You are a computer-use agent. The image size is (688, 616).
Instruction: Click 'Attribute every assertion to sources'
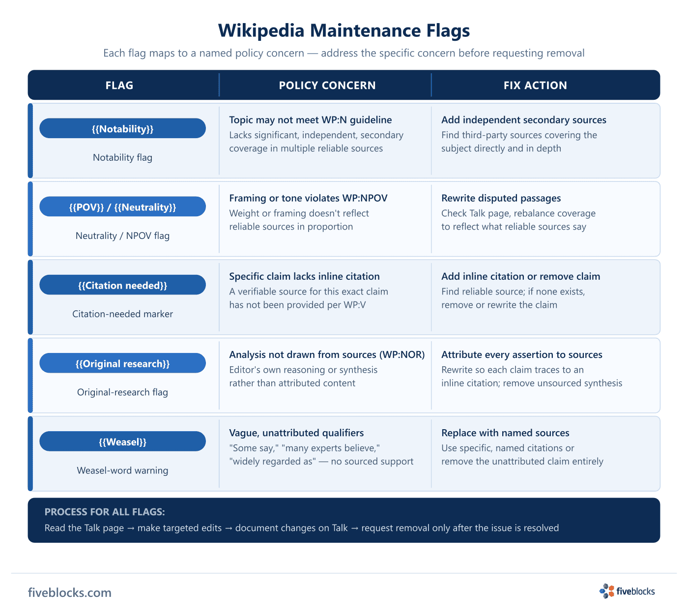tap(521, 354)
